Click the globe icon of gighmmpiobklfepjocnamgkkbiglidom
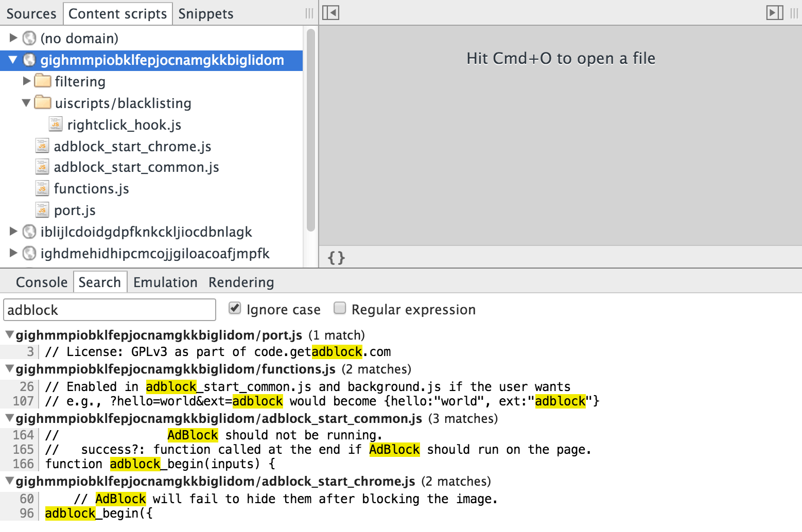This screenshot has height=532, width=802. (x=29, y=60)
